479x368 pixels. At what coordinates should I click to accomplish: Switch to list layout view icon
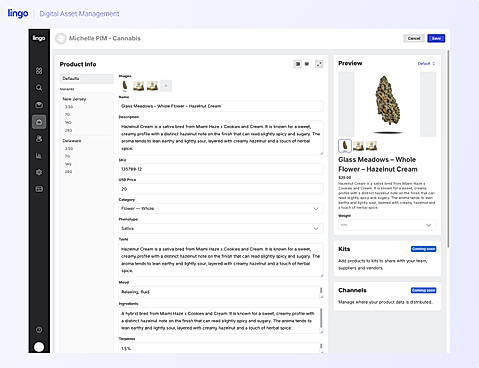click(307, 64)
